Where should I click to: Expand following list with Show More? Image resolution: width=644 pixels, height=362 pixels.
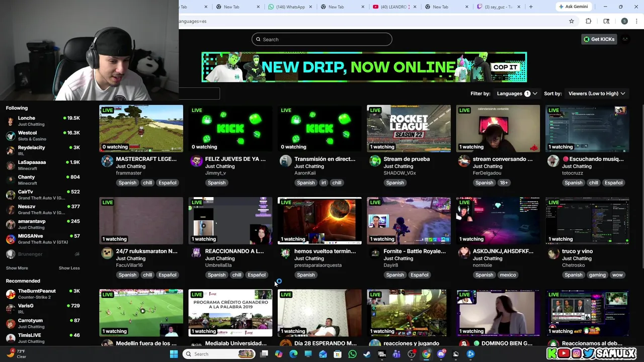tap(17, 268)
